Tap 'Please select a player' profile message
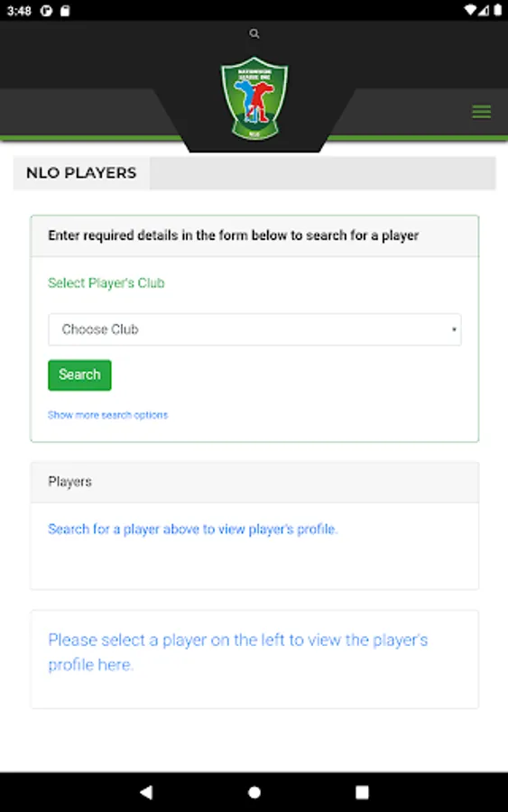Viewport: 508px width, 812px height. (x=237, y=652)
